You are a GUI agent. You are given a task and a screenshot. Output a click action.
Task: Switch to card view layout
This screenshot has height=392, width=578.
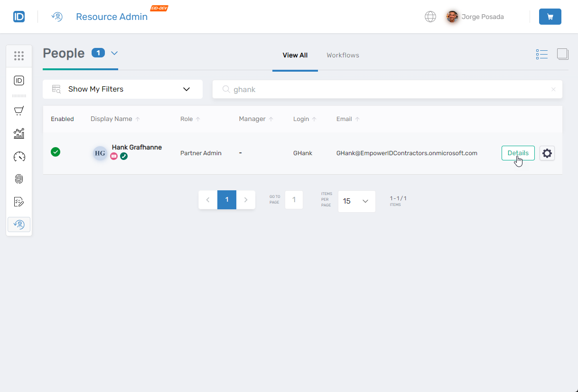tap(562, 55)
